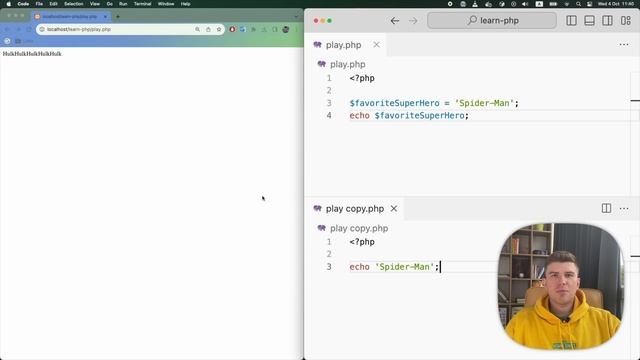The width and height of the screenshot is (640, 360).
Task: Split the bottom editor to the right
Action: point(606,209)
